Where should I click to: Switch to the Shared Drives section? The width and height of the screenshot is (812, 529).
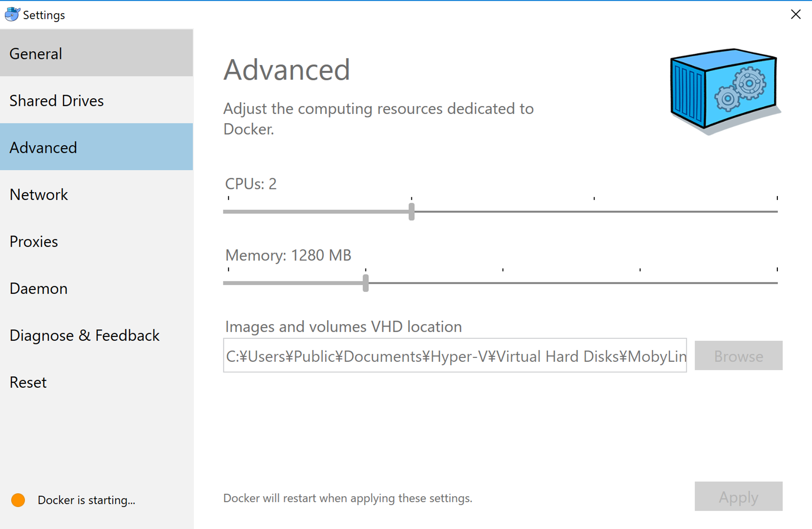click(96, 101)
